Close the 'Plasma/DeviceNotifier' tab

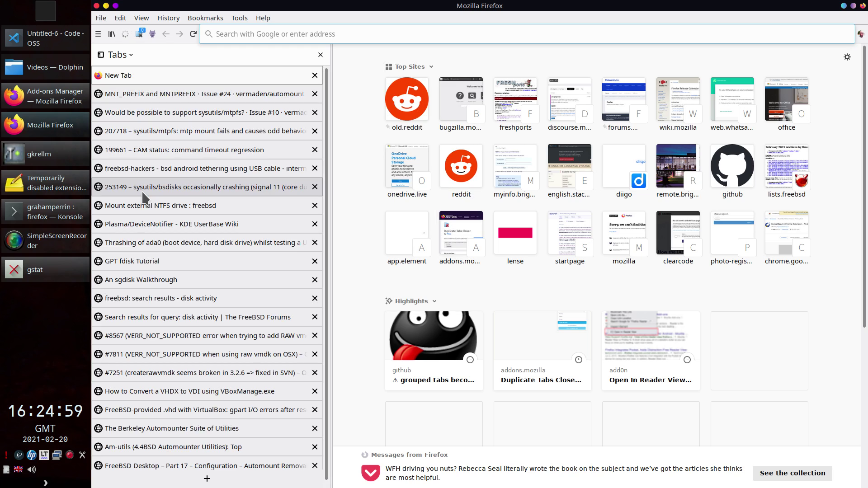pyautogui.click(x=315, y=224)
